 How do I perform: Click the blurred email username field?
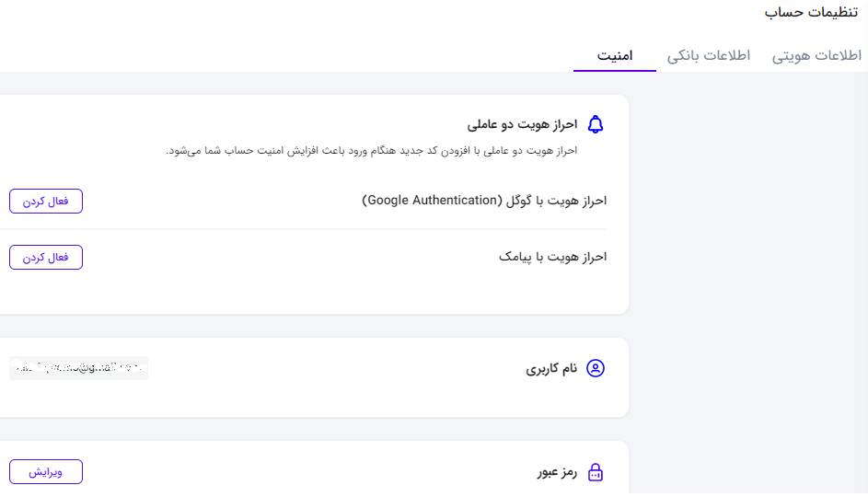coord(78,368)
